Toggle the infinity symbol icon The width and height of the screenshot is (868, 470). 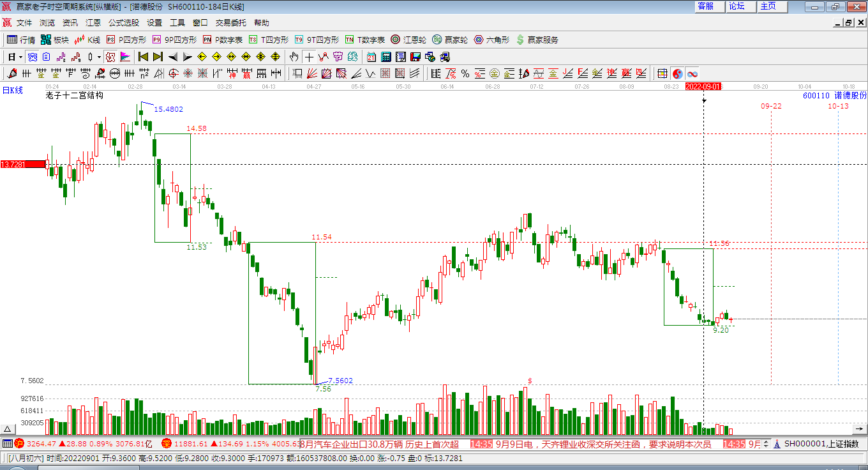coord(692,73)
